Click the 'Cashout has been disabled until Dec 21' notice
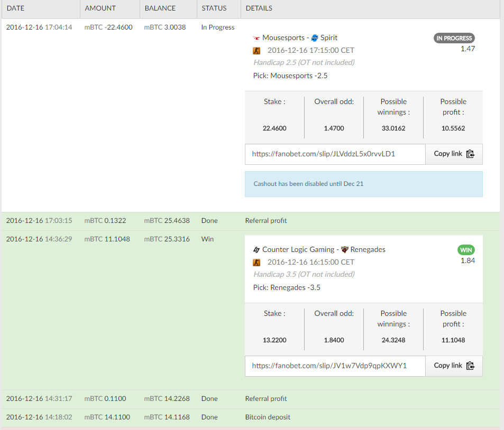This screenshot has height=430, width=504. [364, 184]
